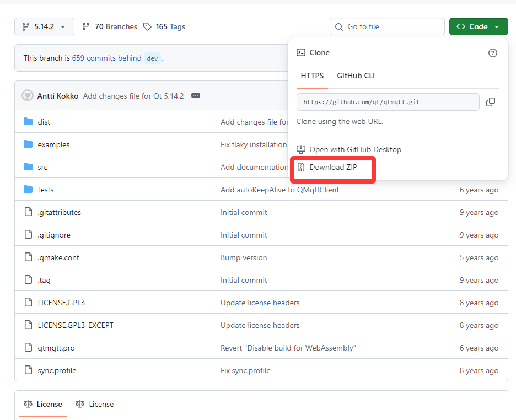Select the HTTPS clone tab
516x420 pixels.
pyautogui.click(x=312, y=76)
